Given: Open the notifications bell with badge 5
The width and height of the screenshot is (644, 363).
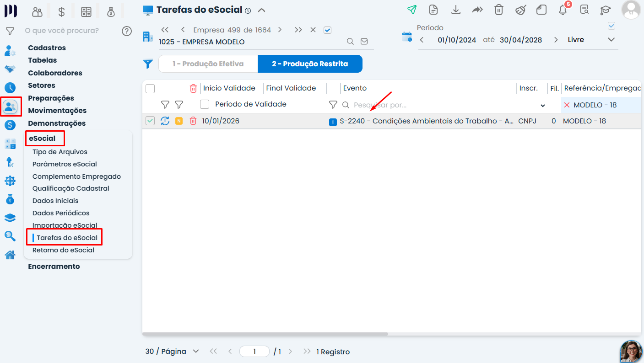Looking at the screenshot, I should click(x=563, y=10).
